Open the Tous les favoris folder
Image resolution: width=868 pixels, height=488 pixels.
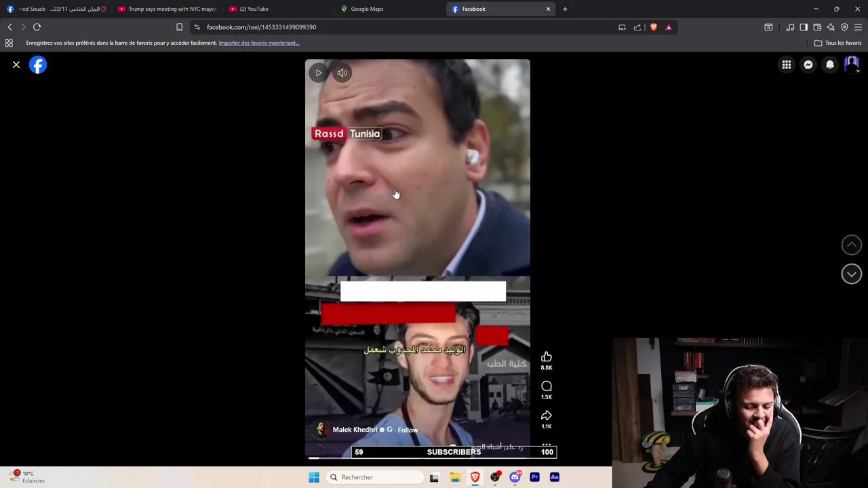point(838,43)
